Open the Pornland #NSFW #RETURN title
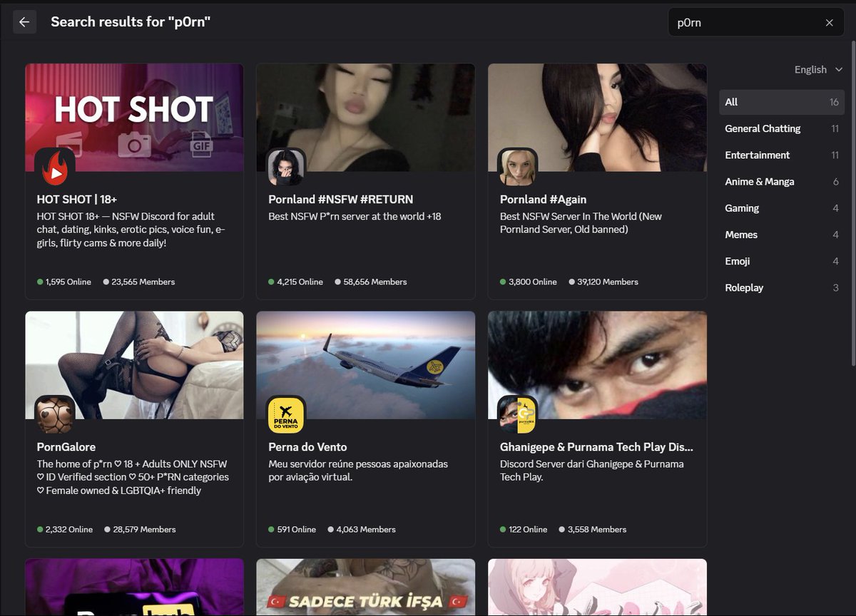 click(340, 200)
